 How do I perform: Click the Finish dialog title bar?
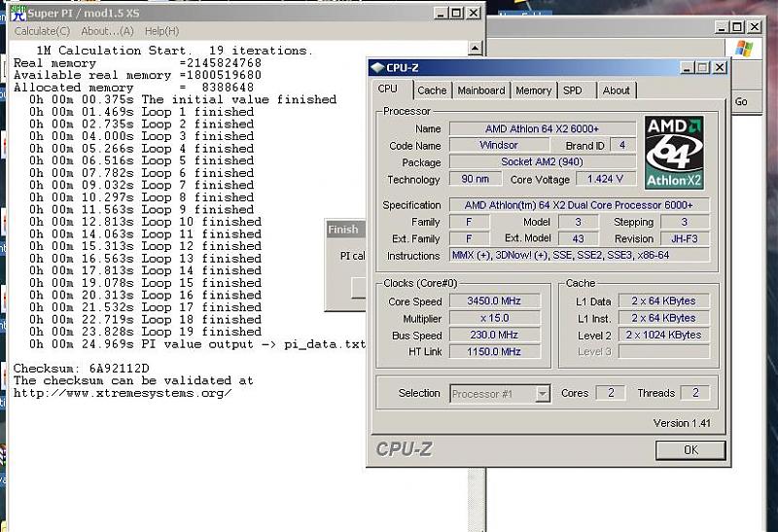[x=346, y=230]
